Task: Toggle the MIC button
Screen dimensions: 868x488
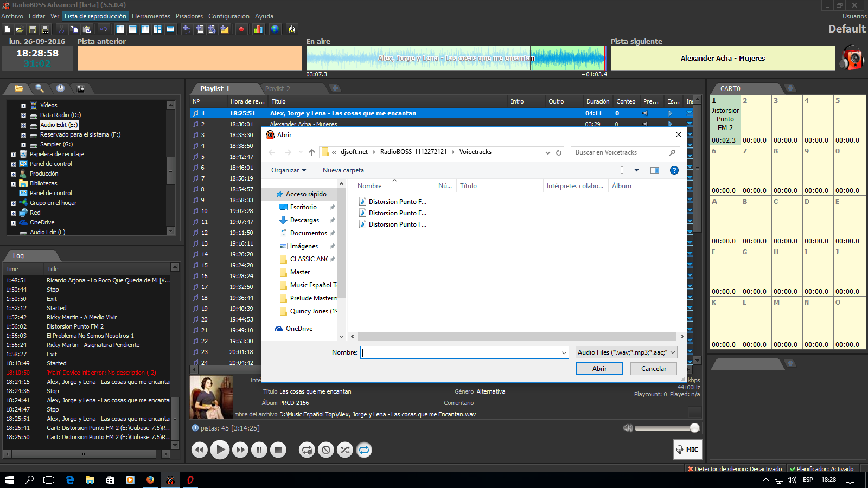Action: coord(687,450)
